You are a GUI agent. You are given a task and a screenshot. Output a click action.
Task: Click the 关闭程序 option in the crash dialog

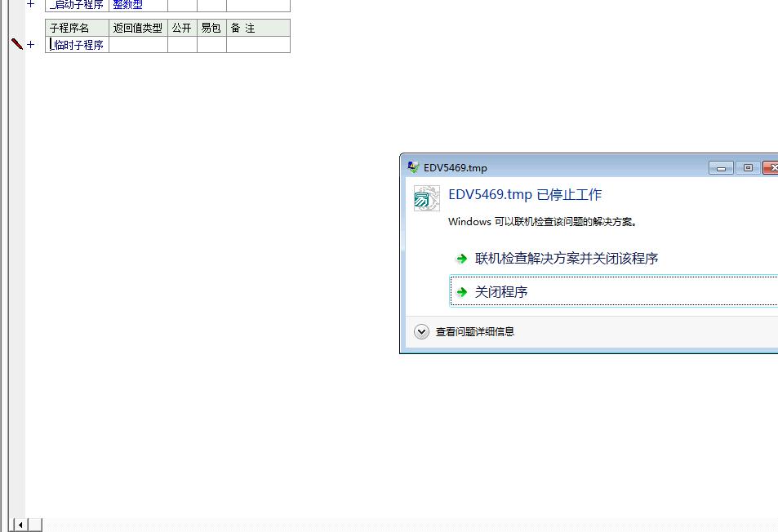click(x=614, y=291)
